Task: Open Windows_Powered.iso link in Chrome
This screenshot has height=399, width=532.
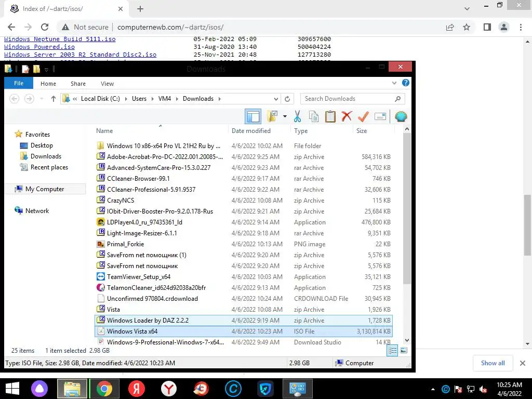Action: tap(39, 47)
